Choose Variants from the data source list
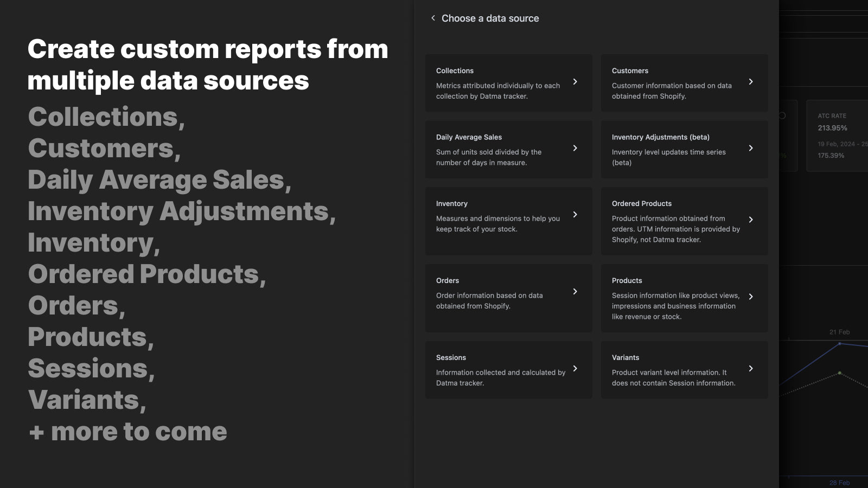 tap(684, 370)
